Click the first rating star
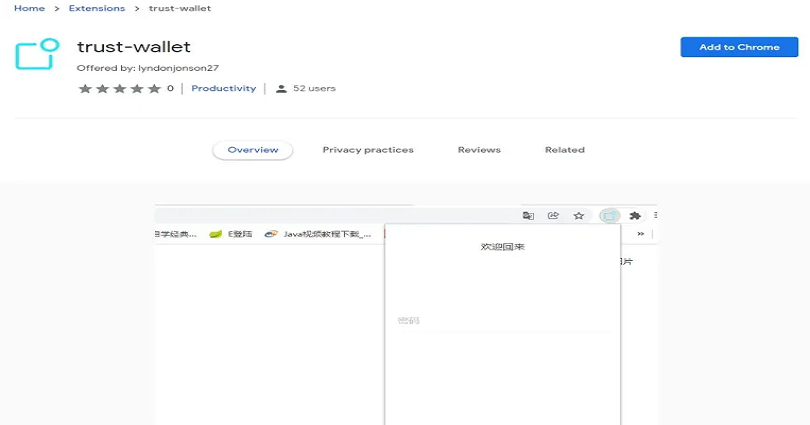This screenshot has height=425, width=810. pos(85,89)
